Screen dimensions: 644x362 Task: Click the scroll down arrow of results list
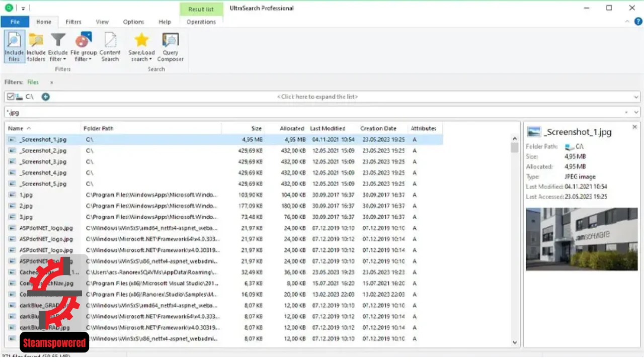click(514, 342)
